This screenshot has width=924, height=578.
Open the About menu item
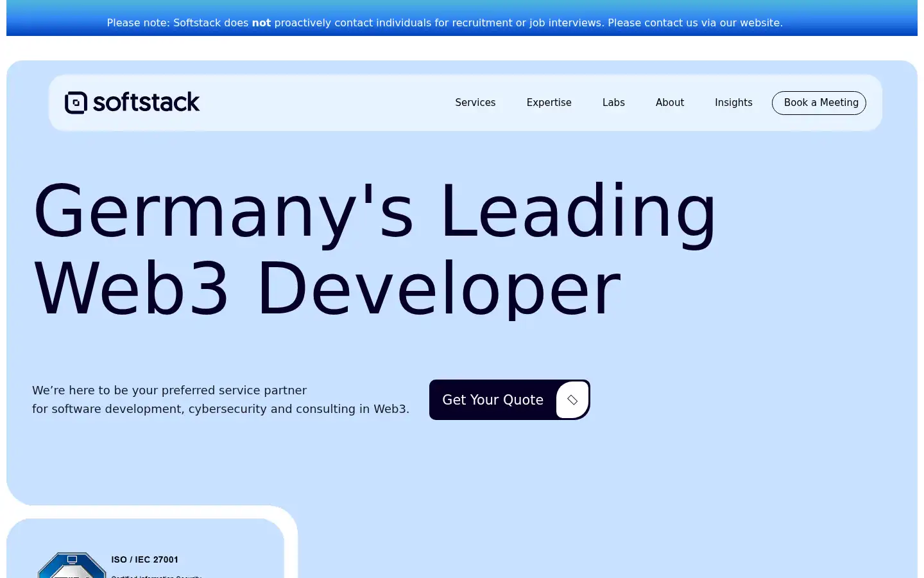pyautogui.click(x=670, y=103)
